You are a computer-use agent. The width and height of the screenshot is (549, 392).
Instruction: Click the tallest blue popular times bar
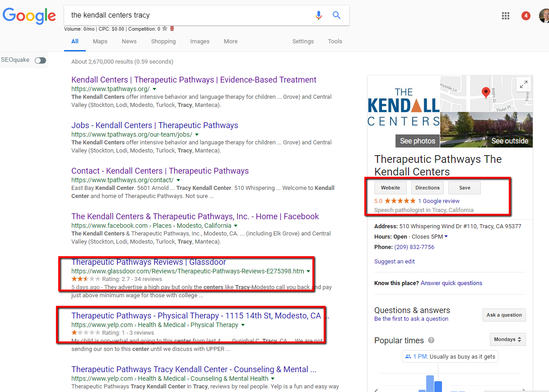(430, 383)
